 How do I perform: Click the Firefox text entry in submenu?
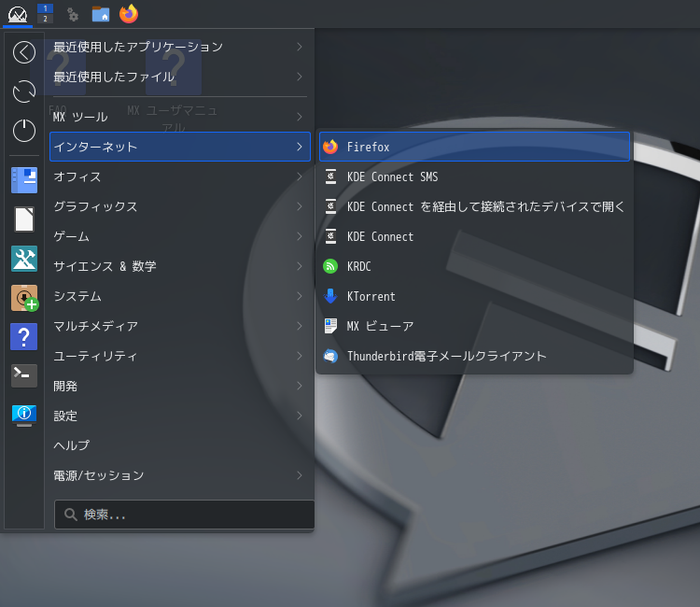[369, 147]
